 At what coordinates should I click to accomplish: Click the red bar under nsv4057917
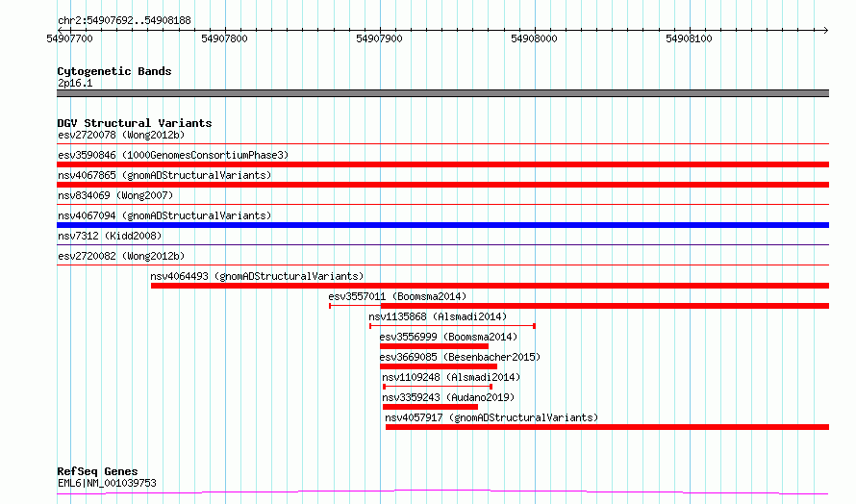pyautogui.click(x=607, y=427)
